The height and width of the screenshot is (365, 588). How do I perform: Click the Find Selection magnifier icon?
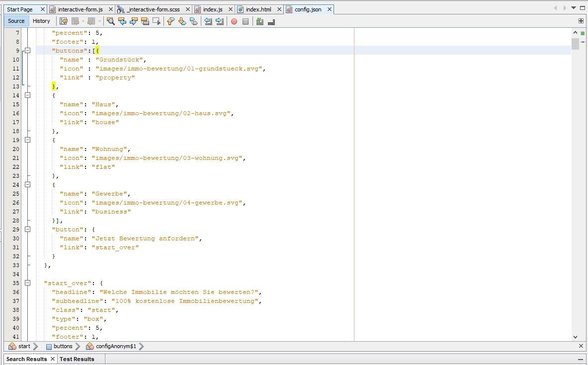[110, 21]
